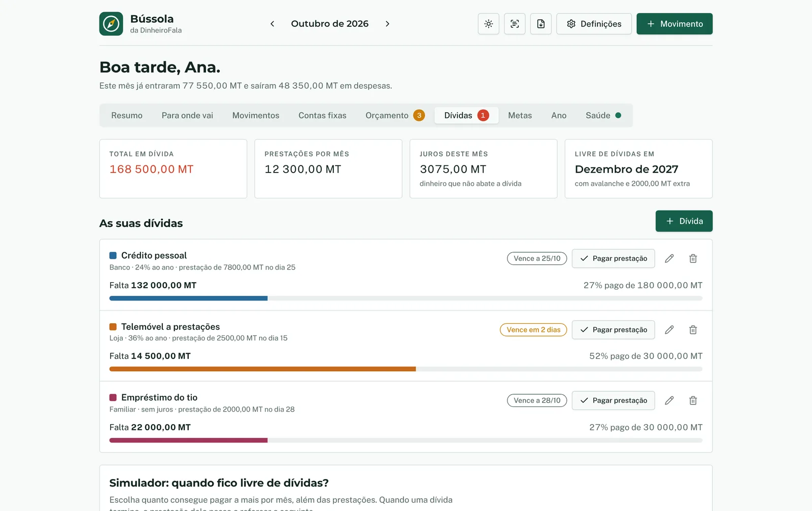Viewport: 812px width, 511px height.
Task: Edit the Empréstimo do tio debt
Action: click(669, 400)
